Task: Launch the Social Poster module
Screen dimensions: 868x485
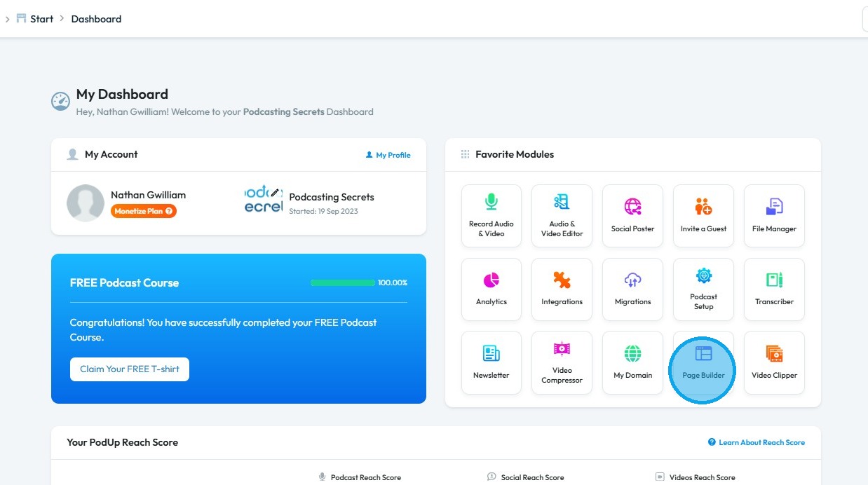Action: [632, 216]
